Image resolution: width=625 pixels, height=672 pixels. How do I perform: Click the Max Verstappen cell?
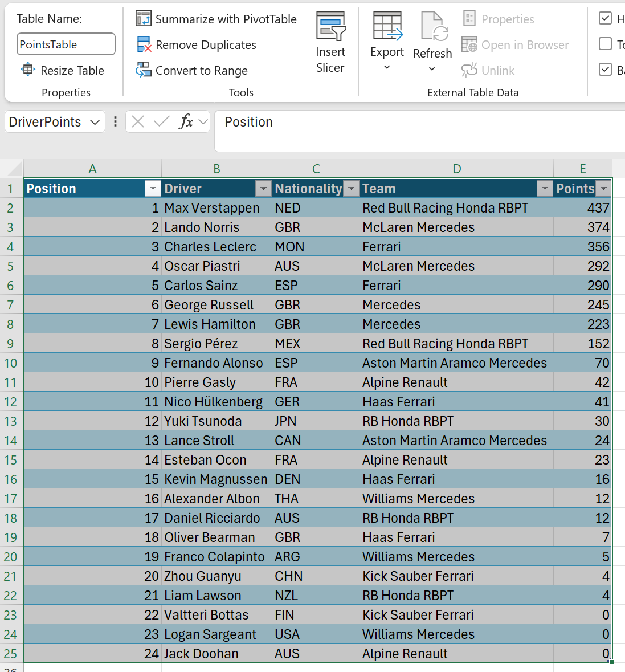point(211,208)
